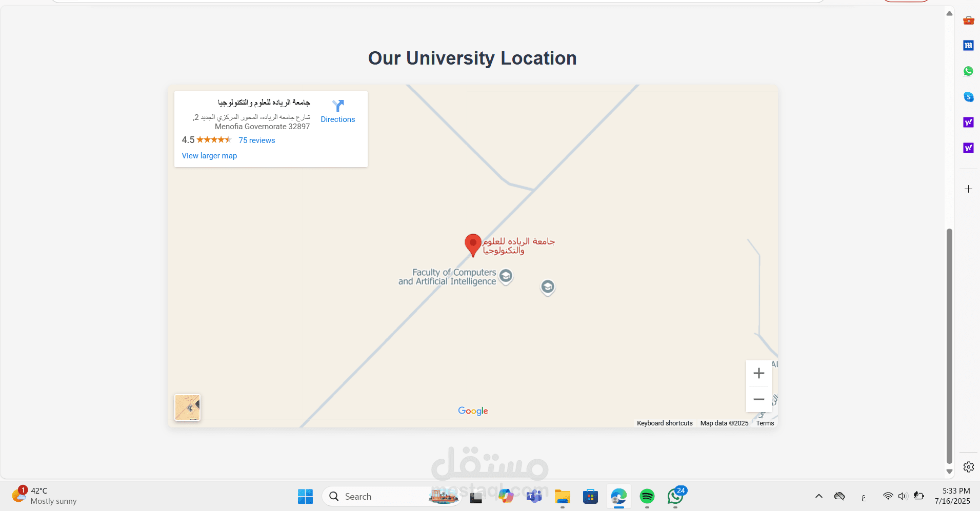
Task: Open the map Terms link
Action: (x=765, y=423)
